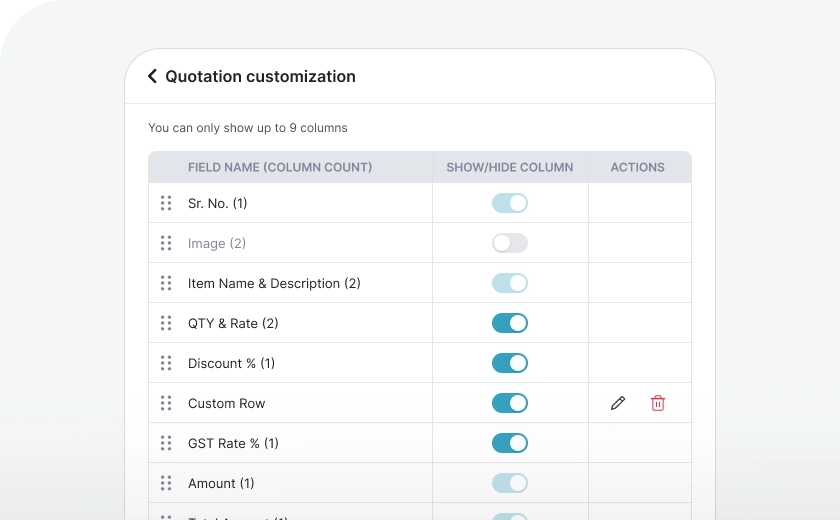Turn off the Discount % column toggle
This screenshot has width=840, height=520.
[510, 363]
